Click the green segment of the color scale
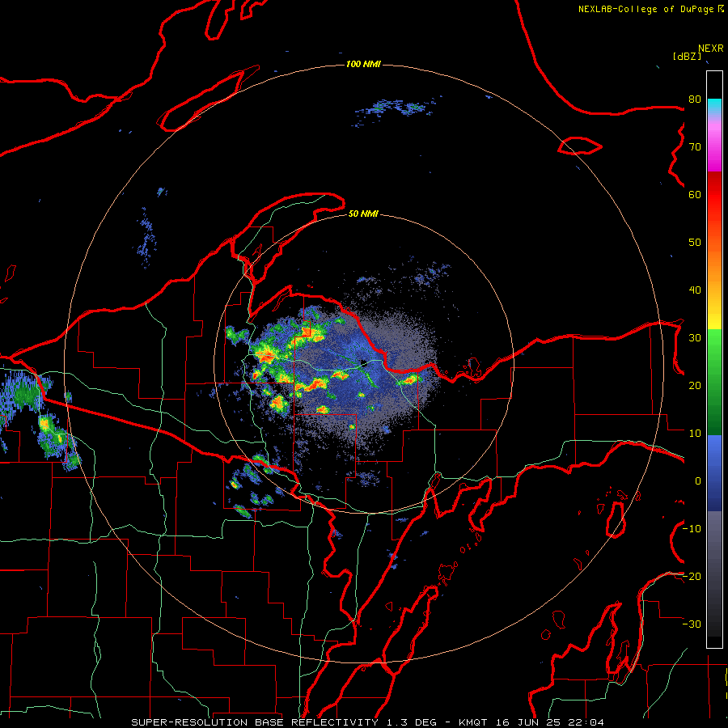The height and width of the screenshot is (728, 728). click(714, 382)
